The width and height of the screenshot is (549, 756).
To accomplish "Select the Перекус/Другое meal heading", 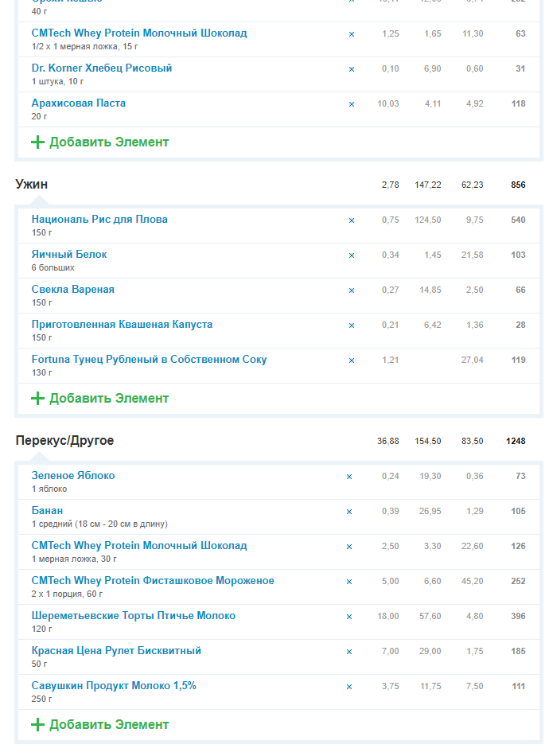I will pos(64,441).
